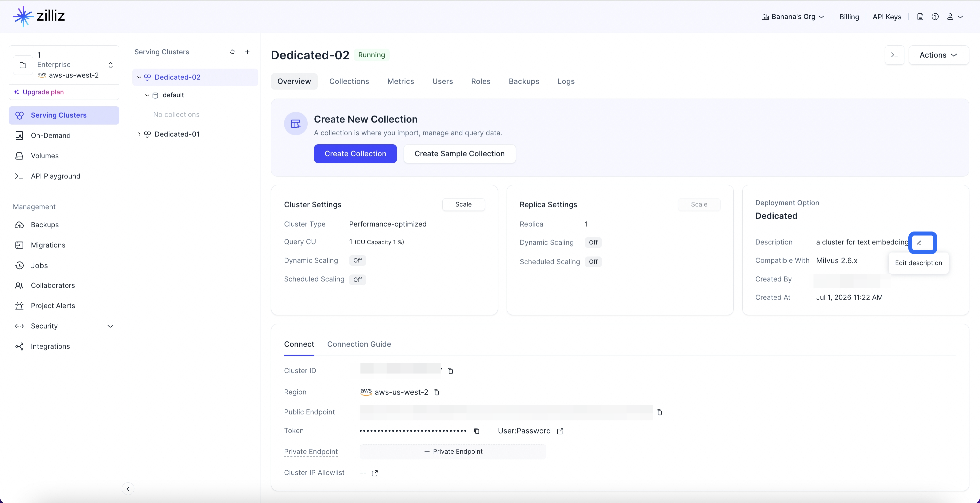This screenshot has height=503, width=980.
Task: Click the Private Endpoint label
Action: tap(311, 452)
